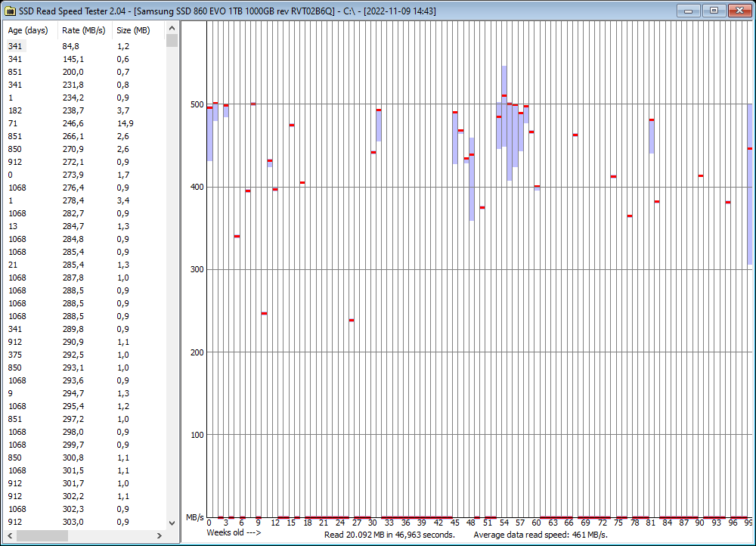Select the row with rate 303,0
This screenshot has height=546, width=756.
pos(85,522)
